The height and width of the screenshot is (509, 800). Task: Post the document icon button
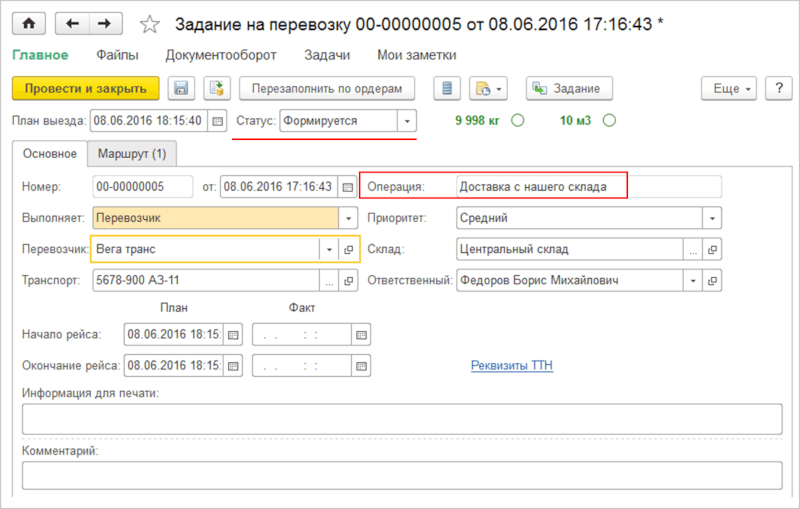[217, 88]
